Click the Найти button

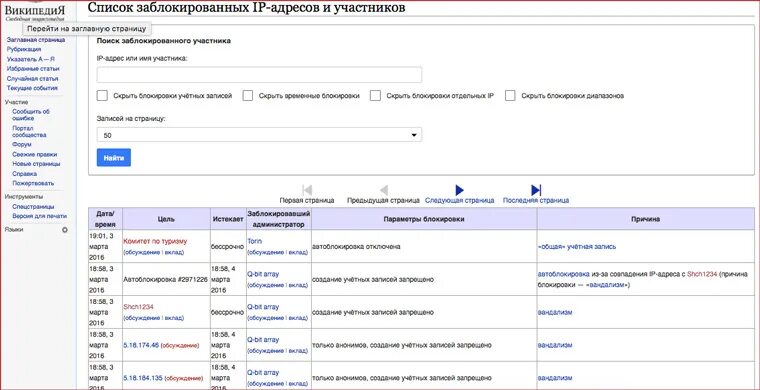114,157
